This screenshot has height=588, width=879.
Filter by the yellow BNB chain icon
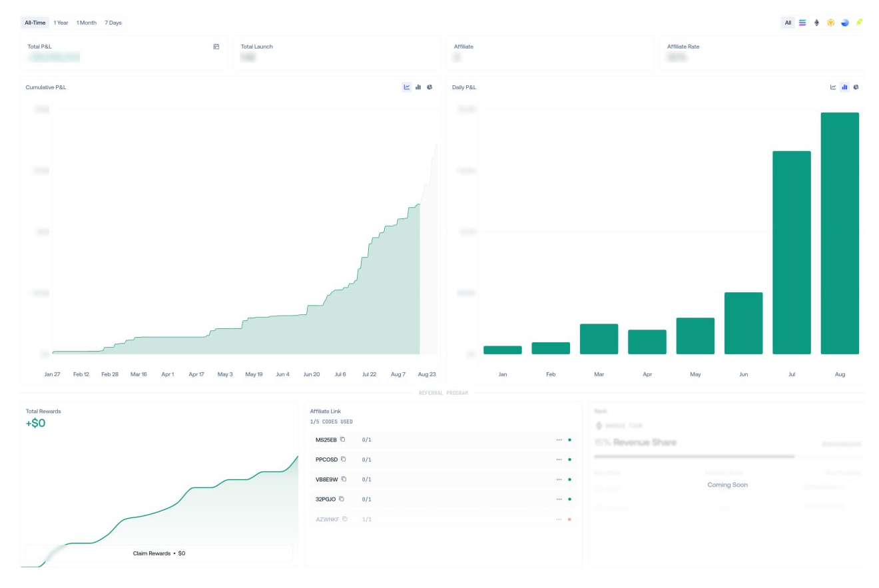pos(831,23)
